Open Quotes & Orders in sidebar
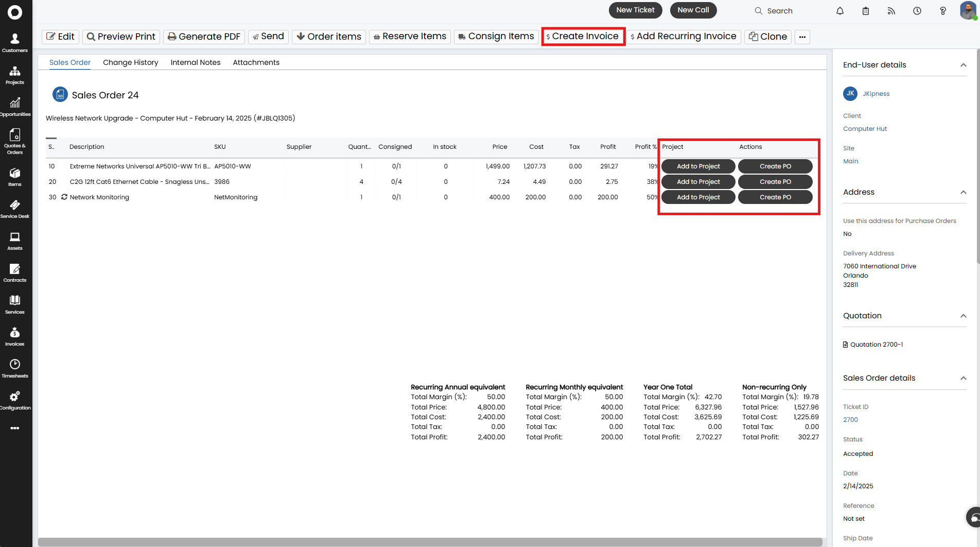Screen dimensions: 980x547 [x=15, y=141]
